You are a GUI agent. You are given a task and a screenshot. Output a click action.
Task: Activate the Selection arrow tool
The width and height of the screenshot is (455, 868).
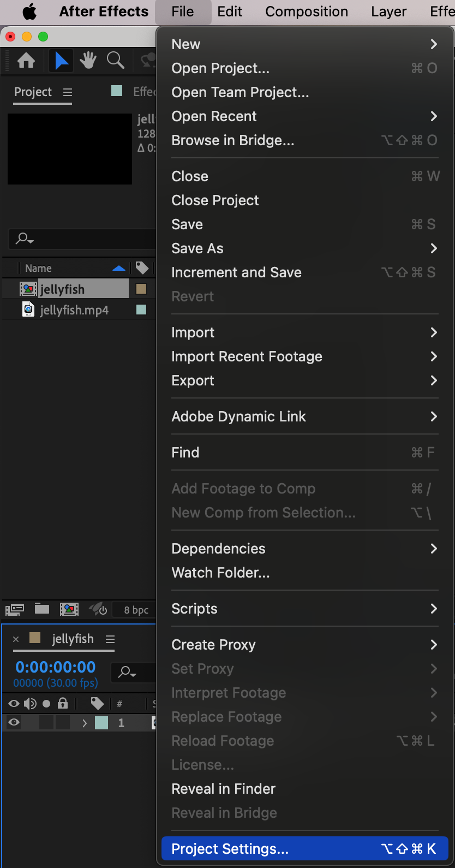pos(62,61)
